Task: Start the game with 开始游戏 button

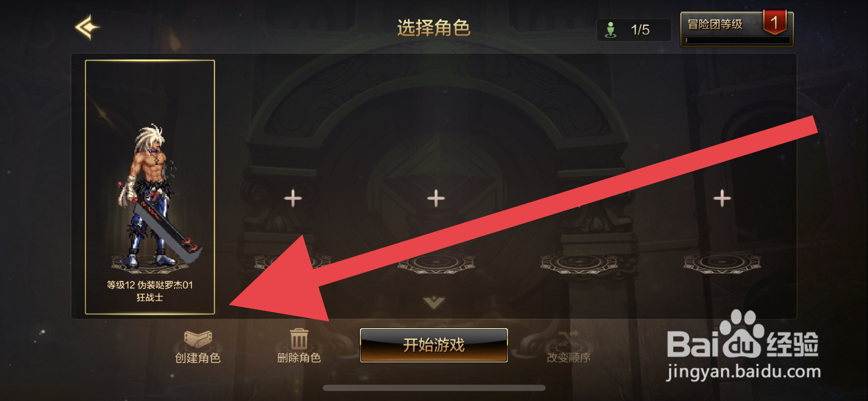Action: click(434, 345)
